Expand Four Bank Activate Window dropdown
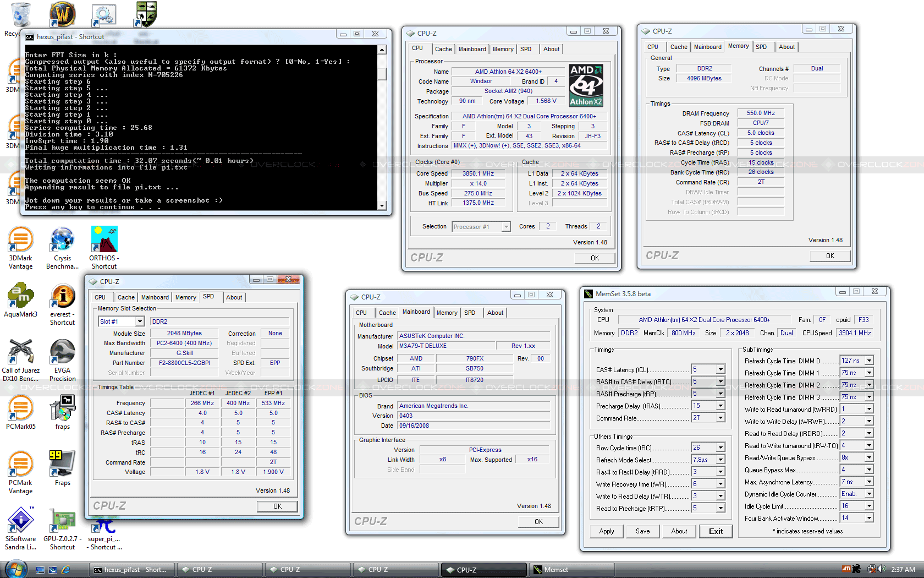 [869, 518]
